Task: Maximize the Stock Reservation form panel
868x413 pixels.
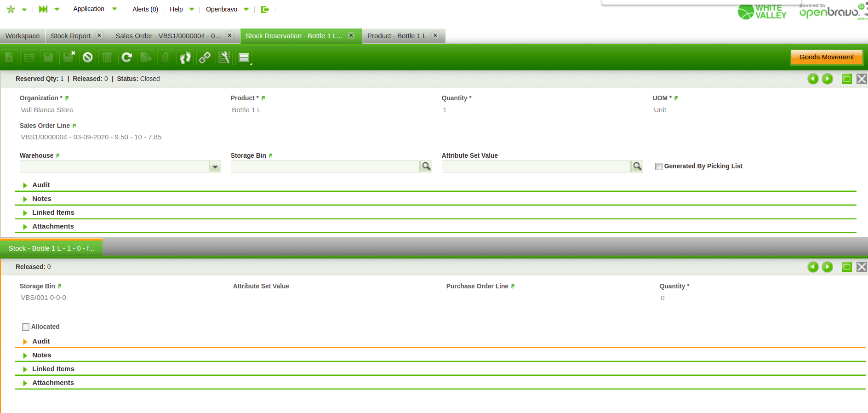Action: click(847, 79)
